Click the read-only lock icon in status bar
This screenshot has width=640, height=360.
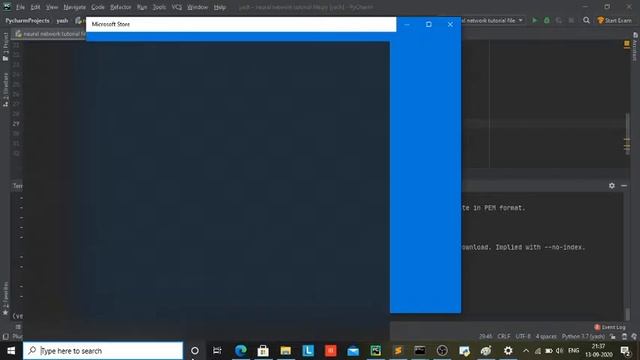coord(613,336)
